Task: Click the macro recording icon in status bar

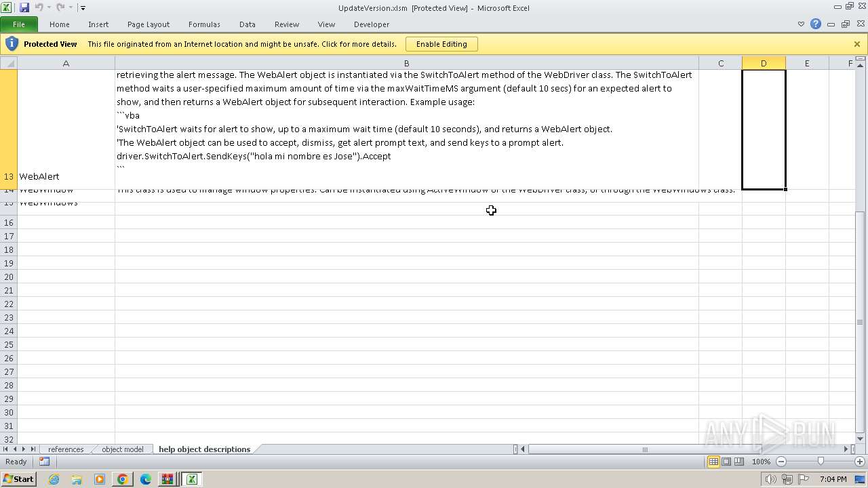Action: (x=44, y=462)
